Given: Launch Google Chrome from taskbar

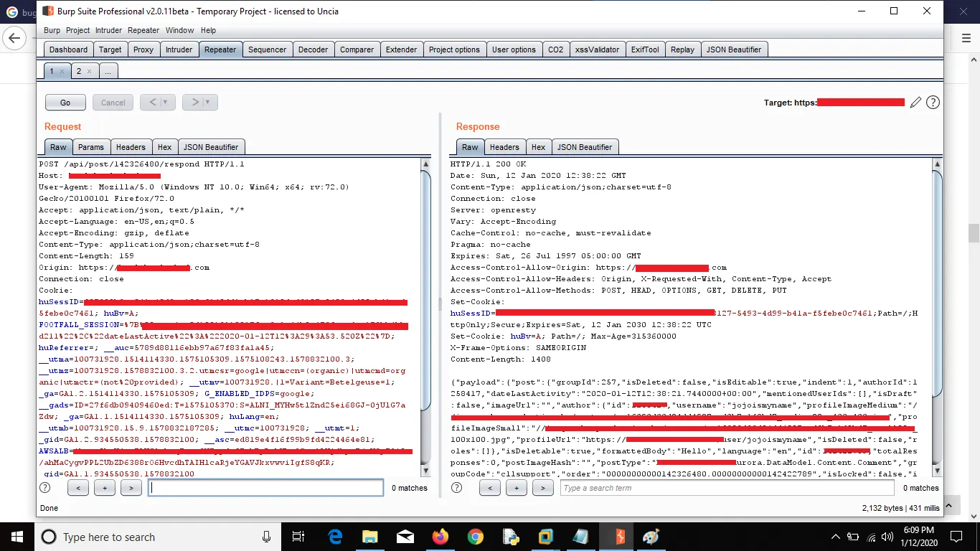Looking at the screenshot, I should pos(475,537).
